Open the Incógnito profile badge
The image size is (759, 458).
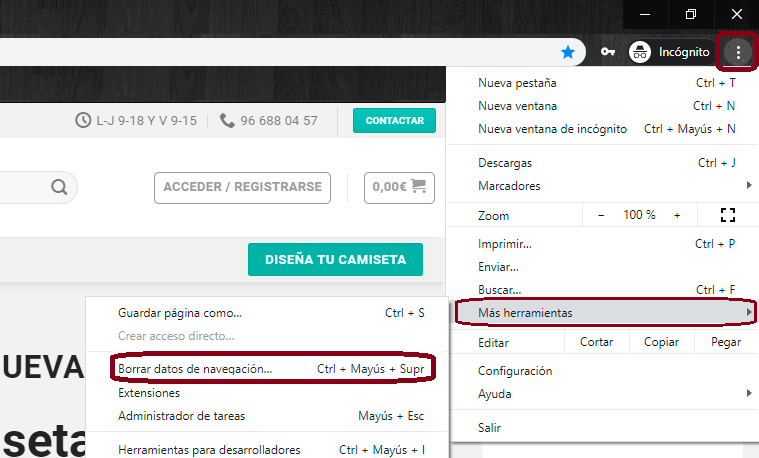671,52
